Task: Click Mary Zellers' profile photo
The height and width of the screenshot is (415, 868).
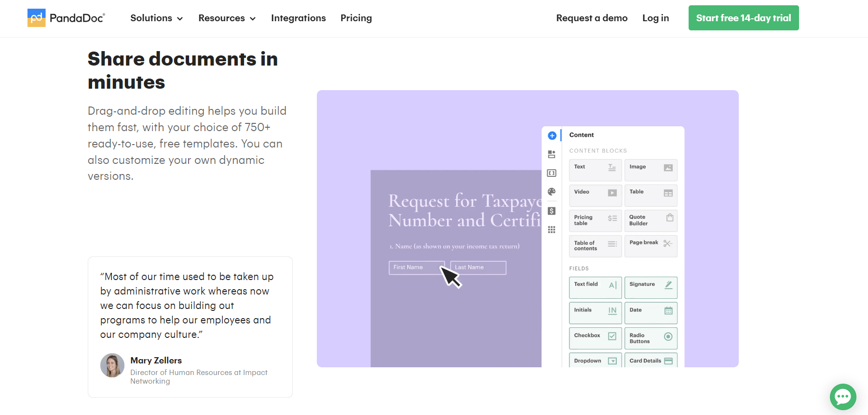Action: point(112,365)
